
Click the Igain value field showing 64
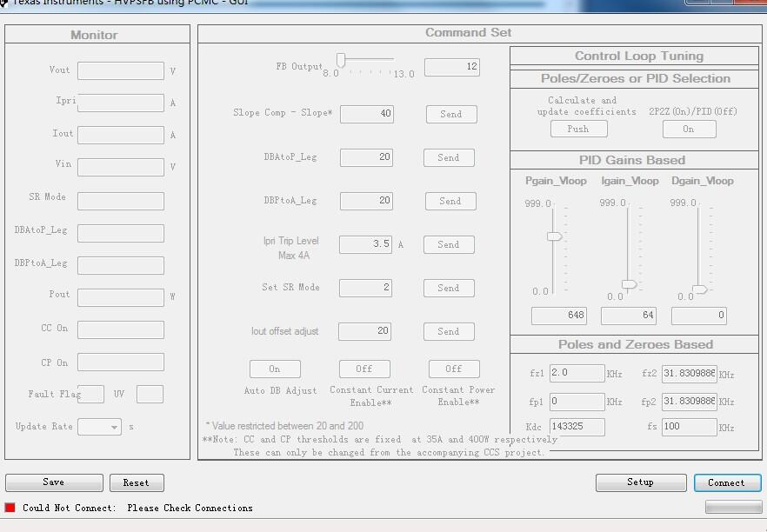(x=629, y=316)
